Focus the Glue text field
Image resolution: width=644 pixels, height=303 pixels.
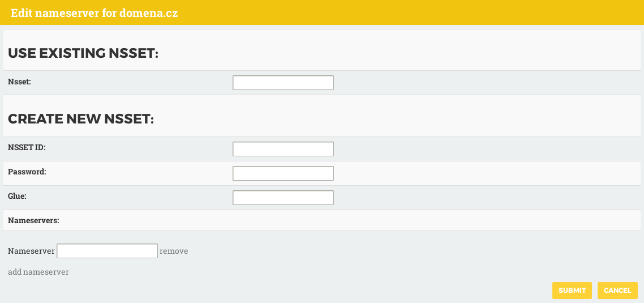coord(283,197)
